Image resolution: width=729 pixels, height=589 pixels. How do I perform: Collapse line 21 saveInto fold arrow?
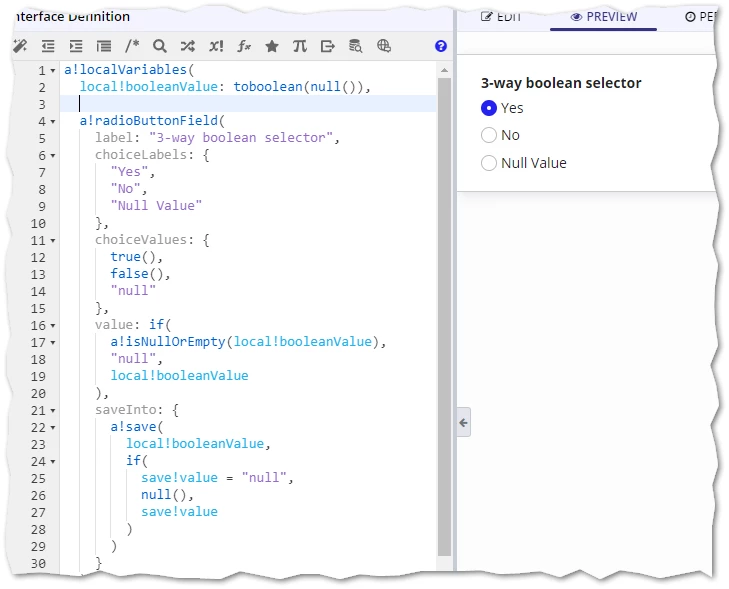click(53, 411)
